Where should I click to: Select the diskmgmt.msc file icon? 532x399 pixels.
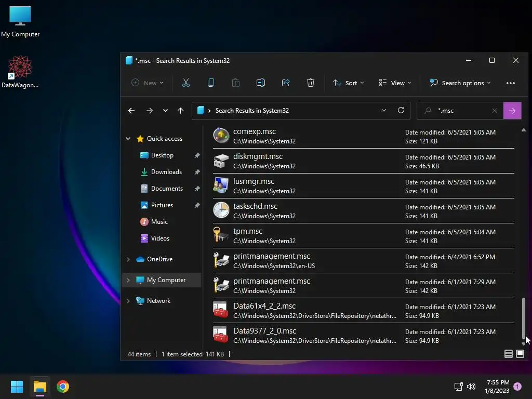[221, 161]
